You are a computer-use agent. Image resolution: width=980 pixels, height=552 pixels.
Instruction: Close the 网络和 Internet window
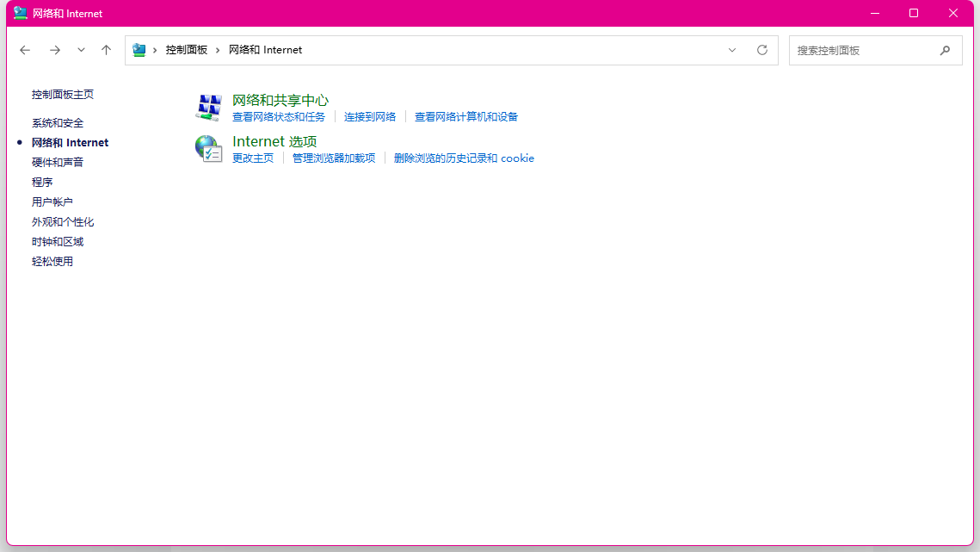click(x=953, y=13)
